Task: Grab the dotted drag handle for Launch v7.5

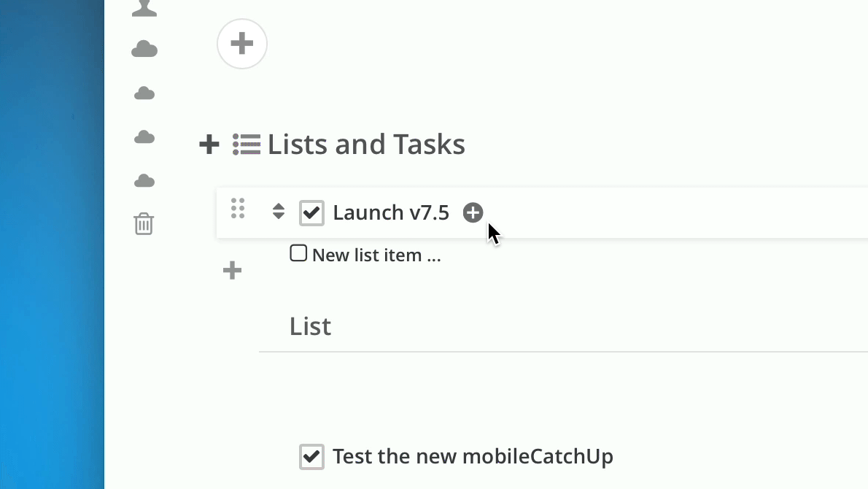Action: 238,208
